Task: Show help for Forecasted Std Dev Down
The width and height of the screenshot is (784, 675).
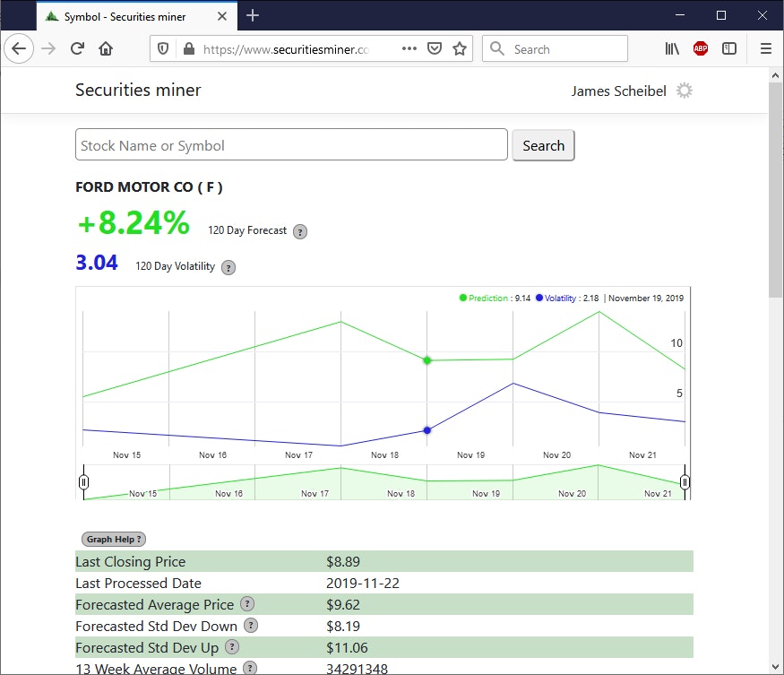Action: tap(251, 626)
